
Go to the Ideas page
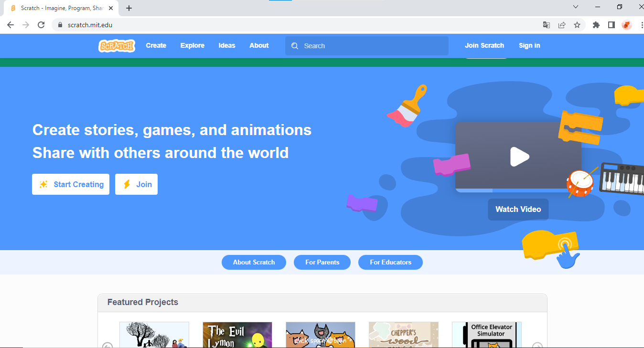[x=227, y=46]
